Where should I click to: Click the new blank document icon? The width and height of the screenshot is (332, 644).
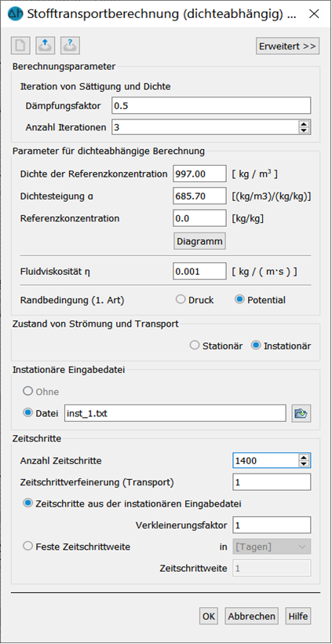[x=20, y=46]
